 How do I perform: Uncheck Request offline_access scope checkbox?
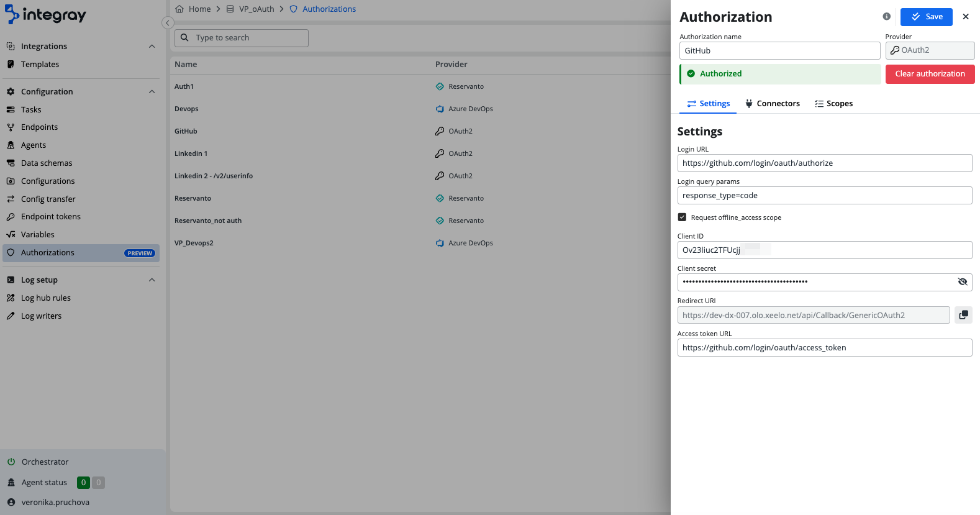[x=682, y=217]
